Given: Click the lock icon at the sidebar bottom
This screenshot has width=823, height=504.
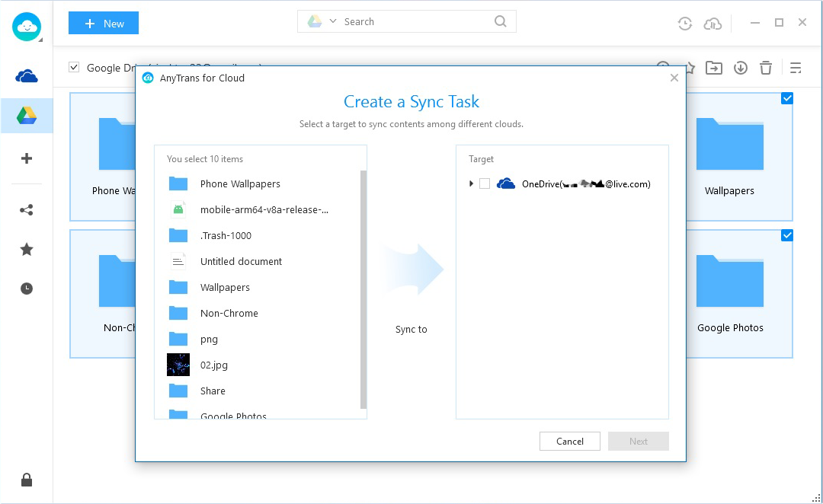Looking at the screenshot, I should tap(26, 480).
